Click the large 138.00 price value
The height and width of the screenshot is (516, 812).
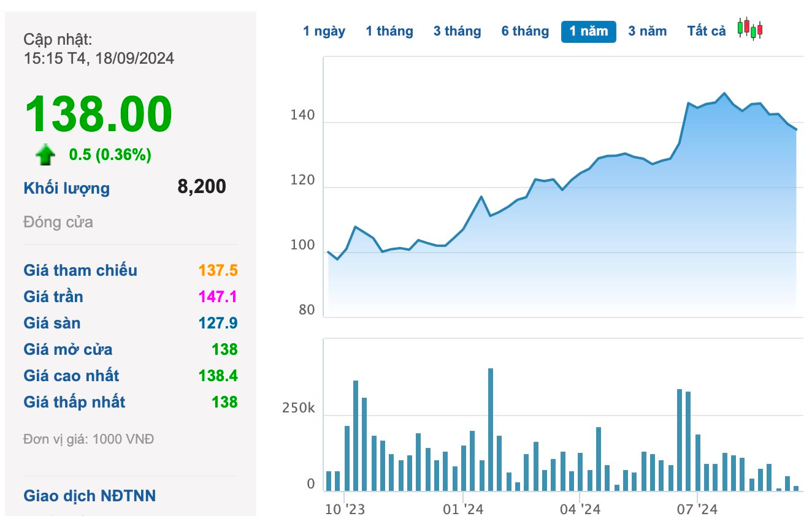coord(98,114)
